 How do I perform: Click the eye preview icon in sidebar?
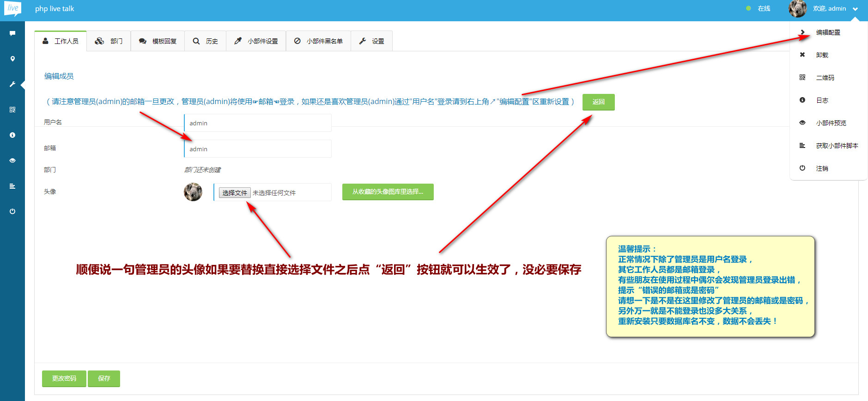12,160
